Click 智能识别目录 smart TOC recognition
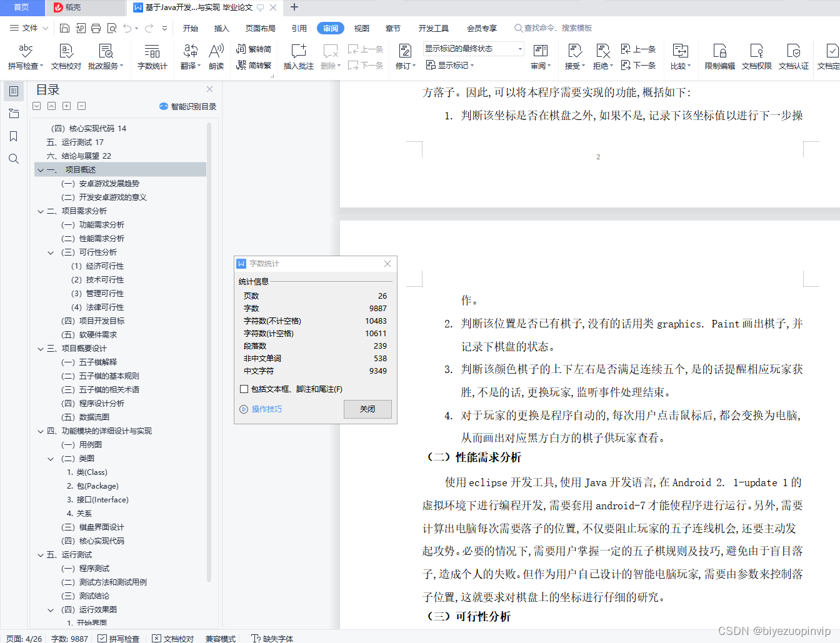 pos(188,106)
